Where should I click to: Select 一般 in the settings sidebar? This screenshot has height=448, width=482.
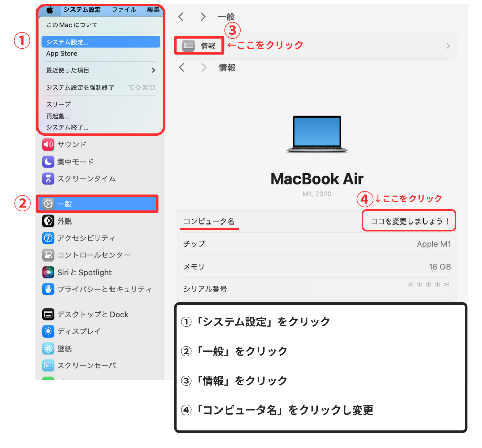coord(97,204)
